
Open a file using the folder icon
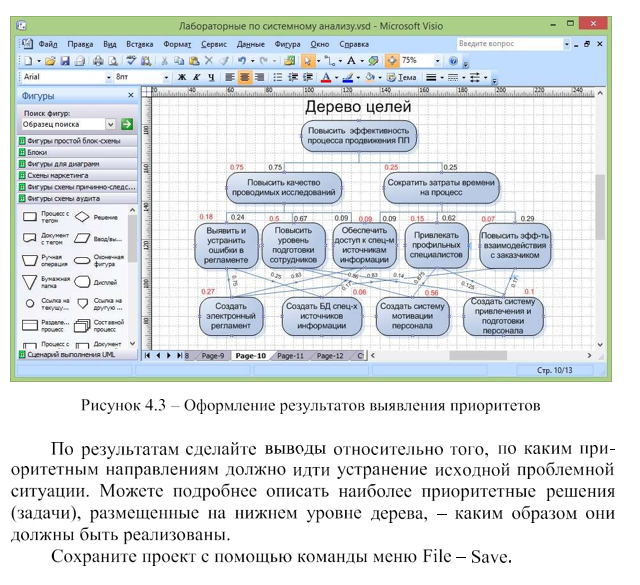coord(50,61)
